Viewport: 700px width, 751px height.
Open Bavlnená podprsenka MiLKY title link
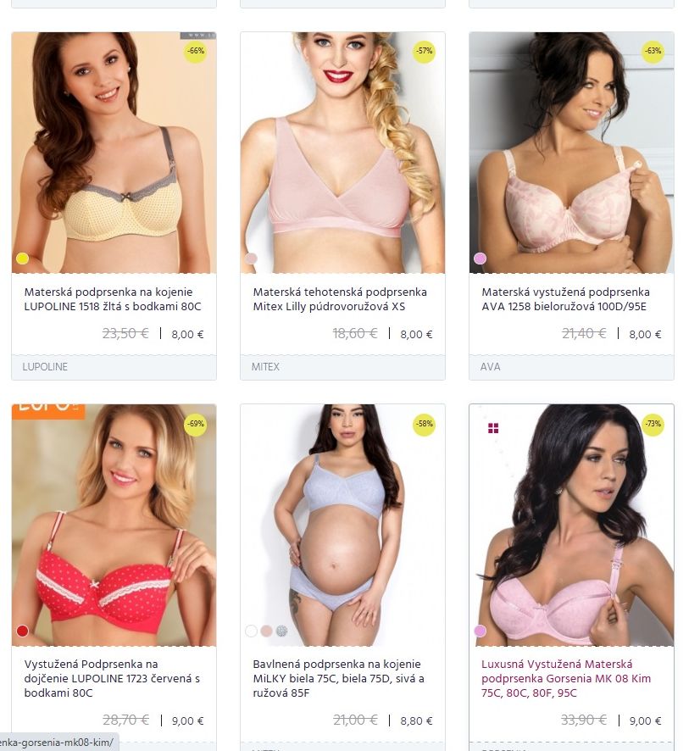click(338, 678)
